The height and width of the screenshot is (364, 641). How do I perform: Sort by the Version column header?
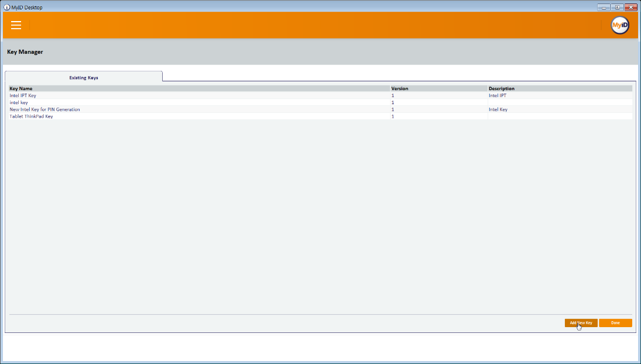(x=439, y=88)
